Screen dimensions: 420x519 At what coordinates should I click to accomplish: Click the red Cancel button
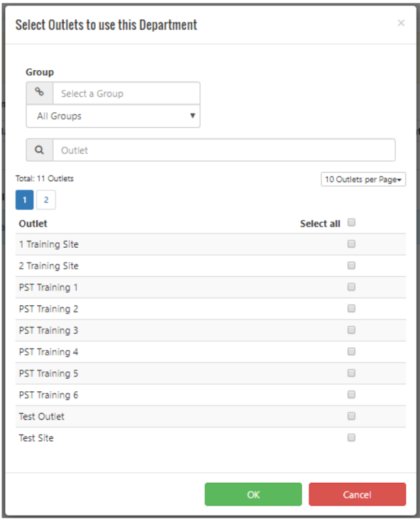(x=357, y=494)
